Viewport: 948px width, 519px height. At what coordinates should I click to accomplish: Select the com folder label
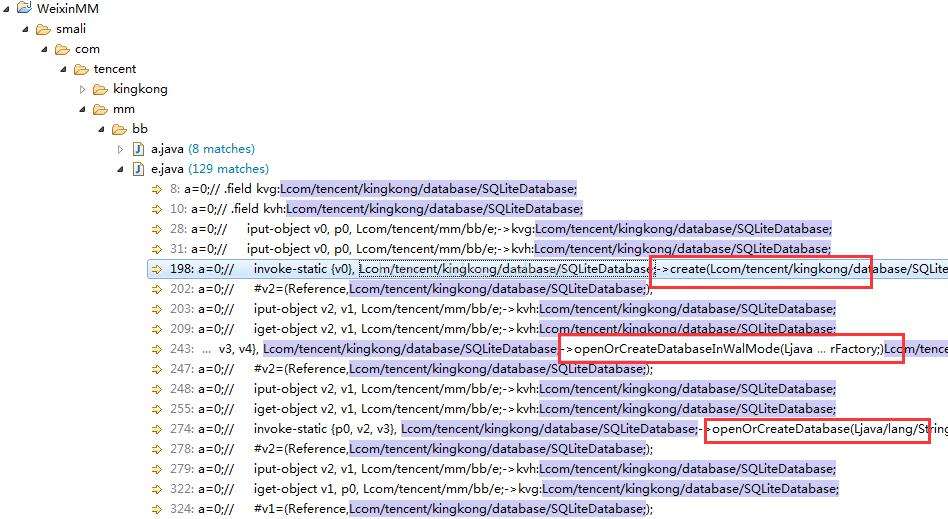point(87,49)
